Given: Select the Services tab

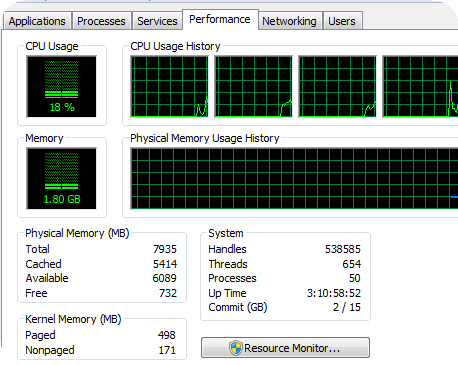Looking at the screenshot, I should pyautogui.click(x=157, y=21).
